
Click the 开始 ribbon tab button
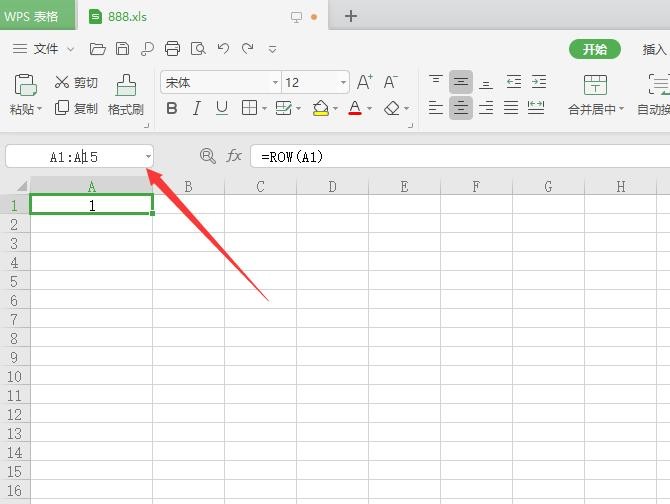595,49
